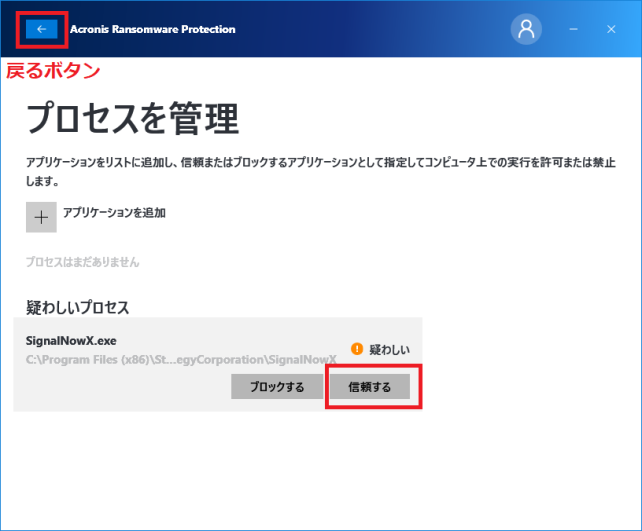Click the orange suspicious warning icon
The width and height of the screenshot is (642, 531).
tap(357, 349)
